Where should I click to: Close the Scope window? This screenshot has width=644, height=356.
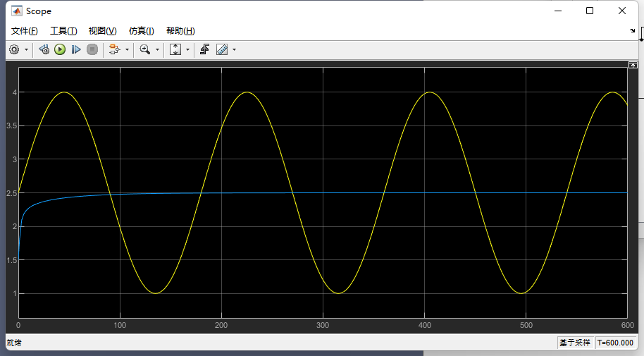click(x=622, y=11)
